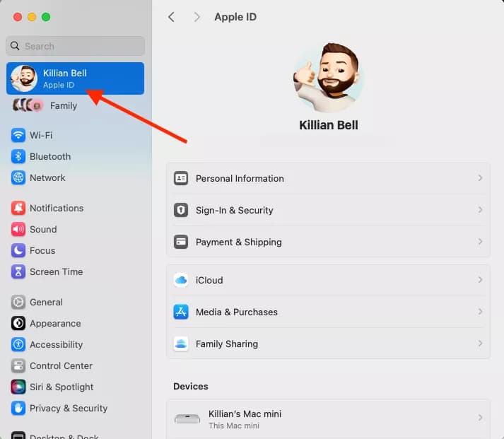Viewport: 504px width, 439px height.
Task: Open Network label in sidebar
Action: 47,177
